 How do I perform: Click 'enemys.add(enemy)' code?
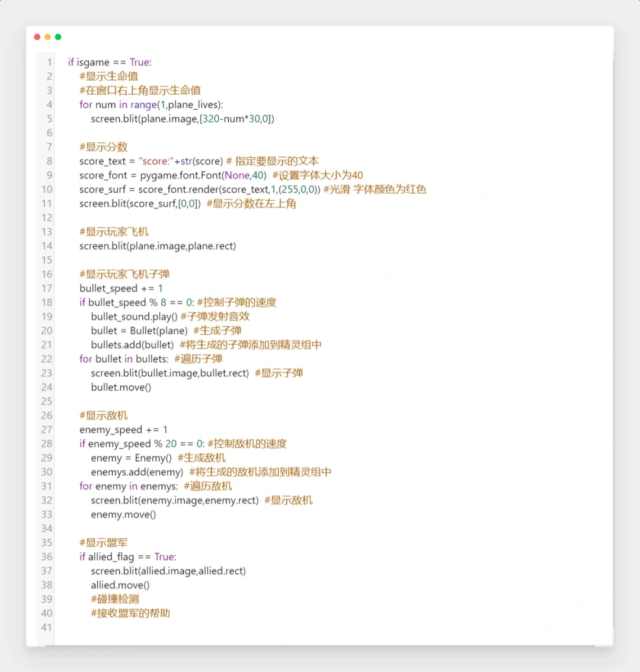[137, 472]
